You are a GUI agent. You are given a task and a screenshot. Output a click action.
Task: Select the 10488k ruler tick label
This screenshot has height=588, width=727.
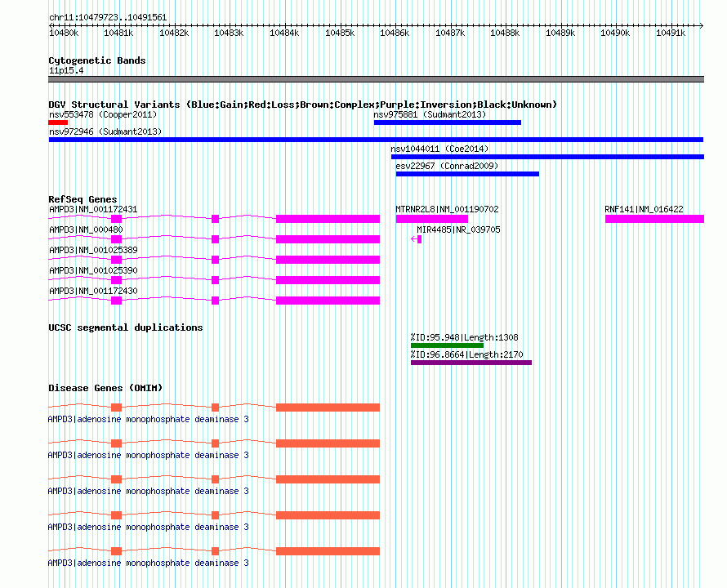(505, 33)
